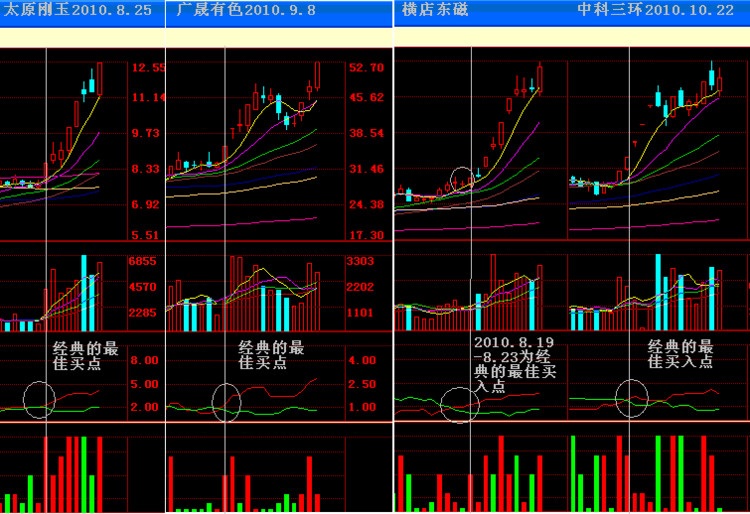This screenshot has height=514, width=750.
Task: Click the 中科三环2010.10.22 chart title
Action: [655, 10]
